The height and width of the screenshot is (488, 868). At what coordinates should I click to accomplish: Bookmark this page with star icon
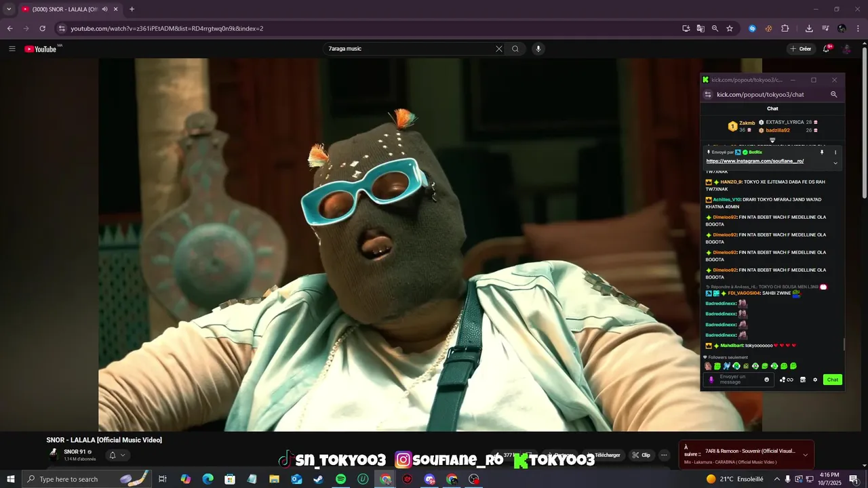tap(730, 28)
